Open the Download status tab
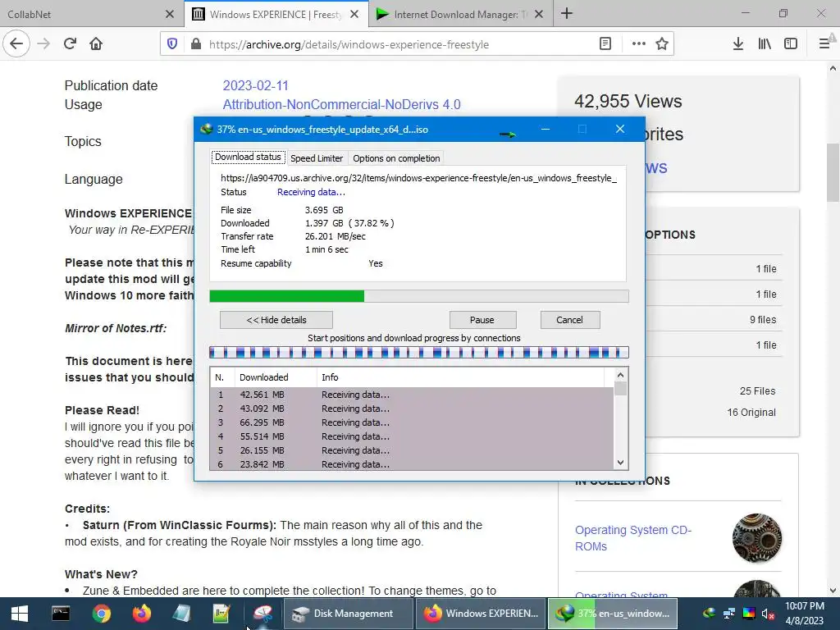The height and width of the screenshot is (630, 840). click(x=248, y=157)
